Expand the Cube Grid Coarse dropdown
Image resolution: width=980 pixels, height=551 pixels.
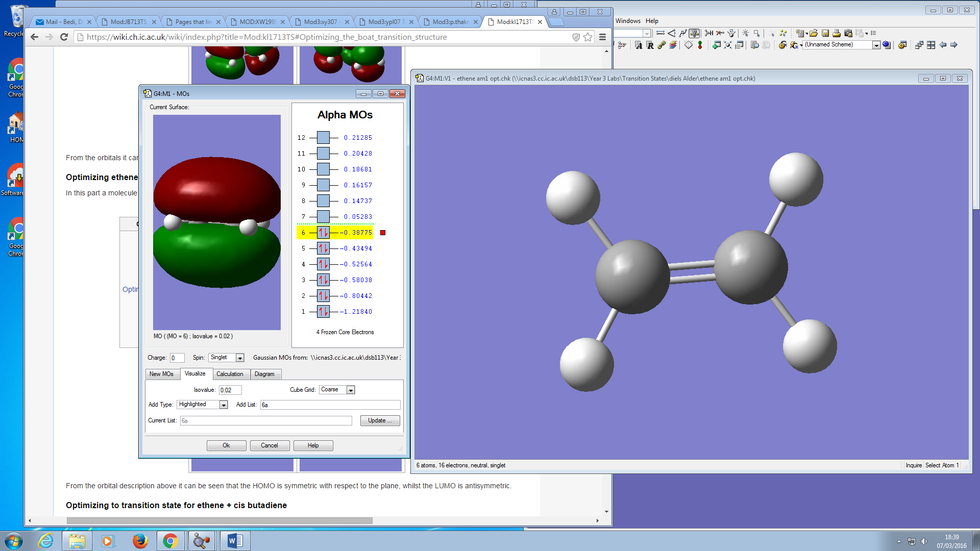coord(351,390)
